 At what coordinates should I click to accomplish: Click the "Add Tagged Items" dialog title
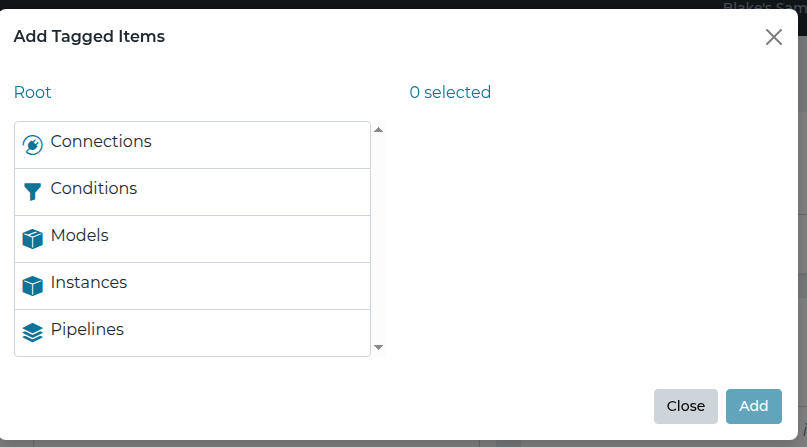(x=89, y=37)
